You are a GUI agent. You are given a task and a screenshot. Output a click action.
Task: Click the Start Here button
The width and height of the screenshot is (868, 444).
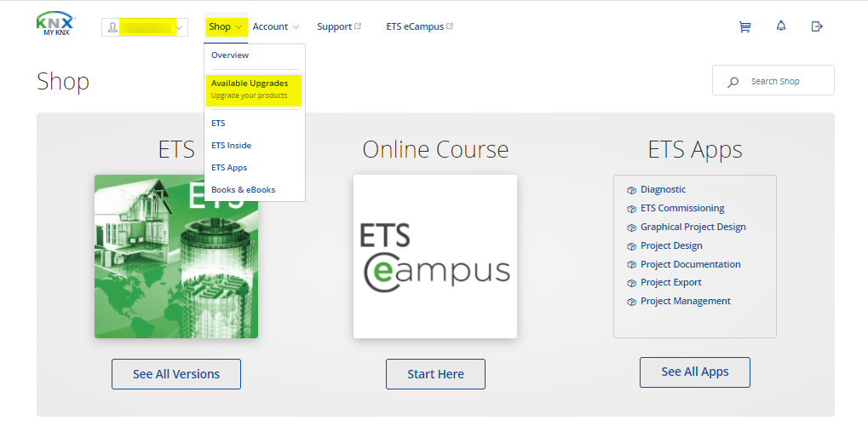tap(435, 374)
